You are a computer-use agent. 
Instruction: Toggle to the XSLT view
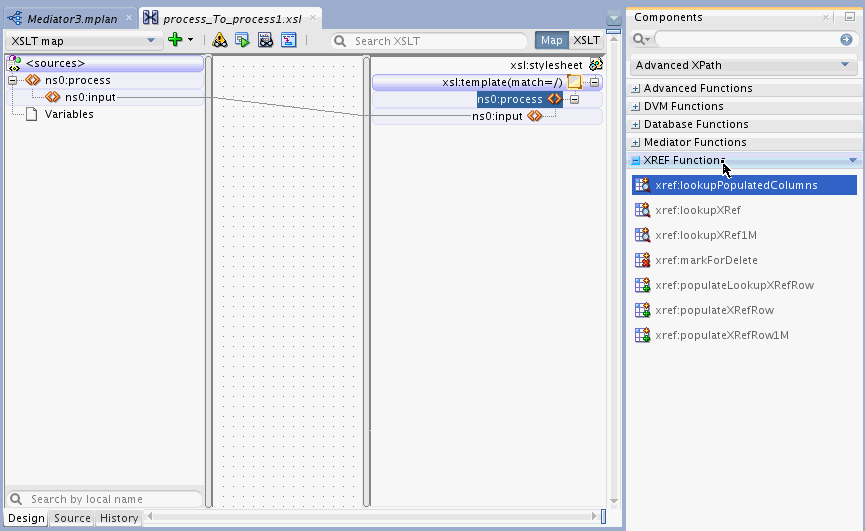pyautogui.click(x=586, y=40)
